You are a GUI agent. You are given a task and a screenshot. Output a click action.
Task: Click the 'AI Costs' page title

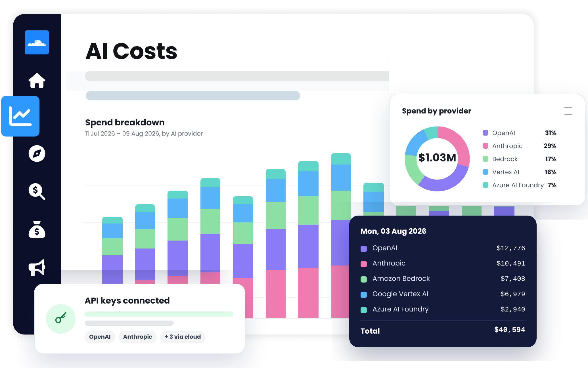[131, 51]
